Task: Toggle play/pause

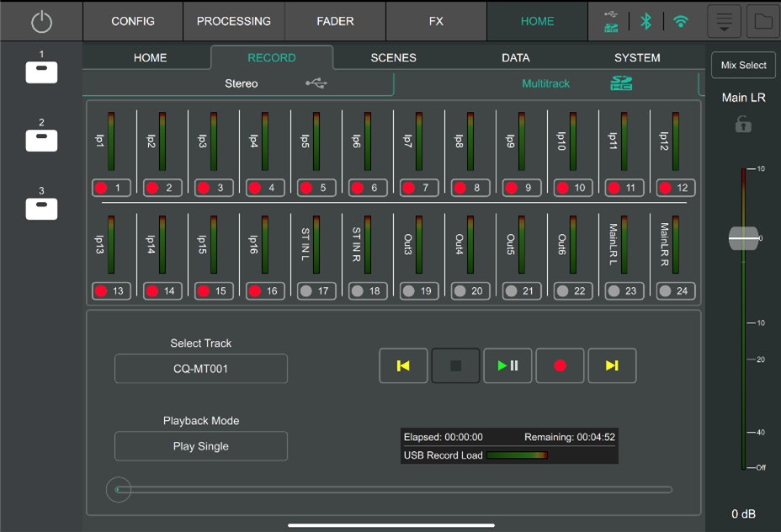Action: (x=507, y=365)
